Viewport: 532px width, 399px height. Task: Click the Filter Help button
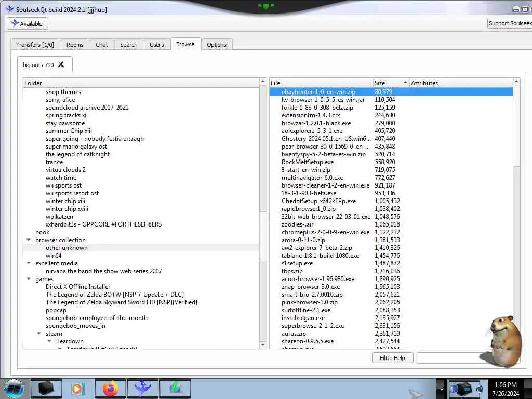[392, 358]
